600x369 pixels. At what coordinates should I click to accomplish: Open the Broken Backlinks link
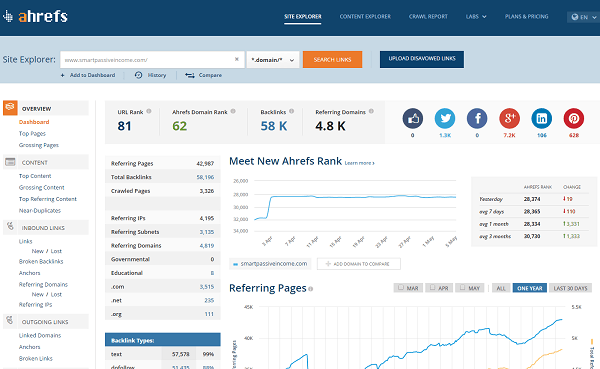click(41, 261)
